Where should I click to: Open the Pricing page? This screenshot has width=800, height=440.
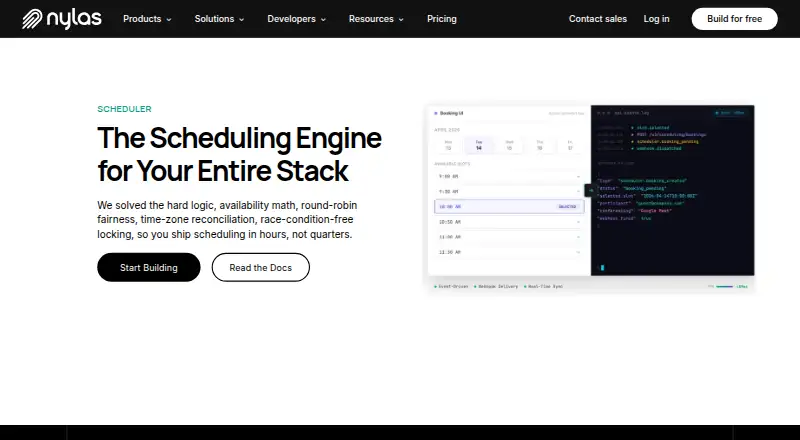442,19
